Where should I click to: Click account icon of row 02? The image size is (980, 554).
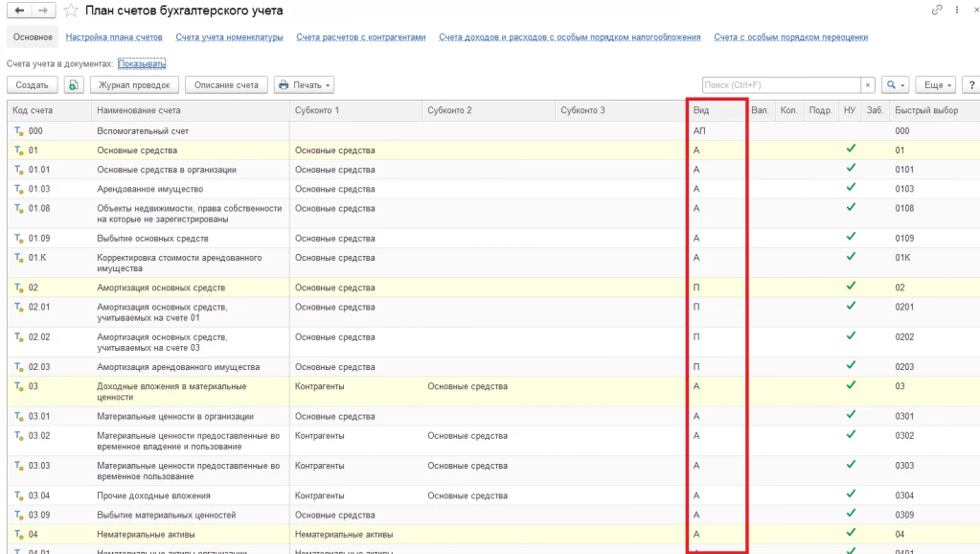click(x=19, y=289)
